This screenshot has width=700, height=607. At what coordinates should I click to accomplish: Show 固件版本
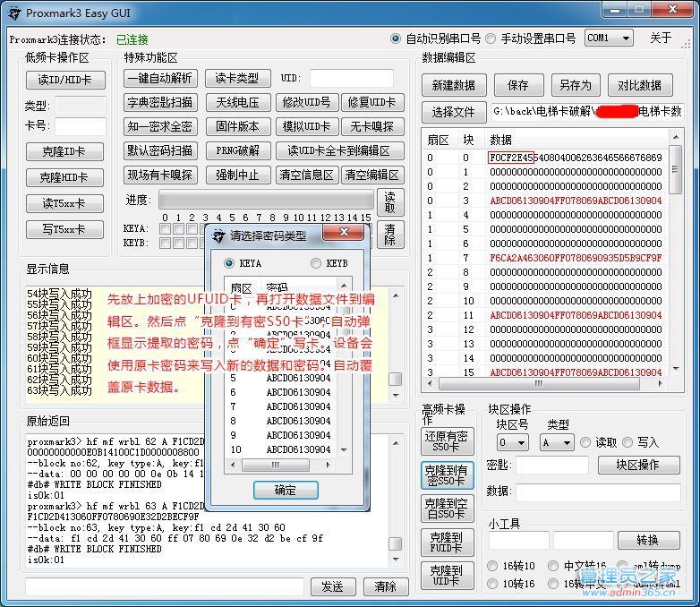coord(238,126)
